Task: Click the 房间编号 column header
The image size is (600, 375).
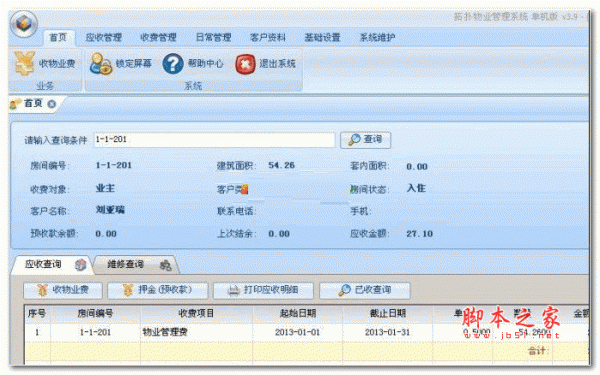Action: (x=95, y=314)
